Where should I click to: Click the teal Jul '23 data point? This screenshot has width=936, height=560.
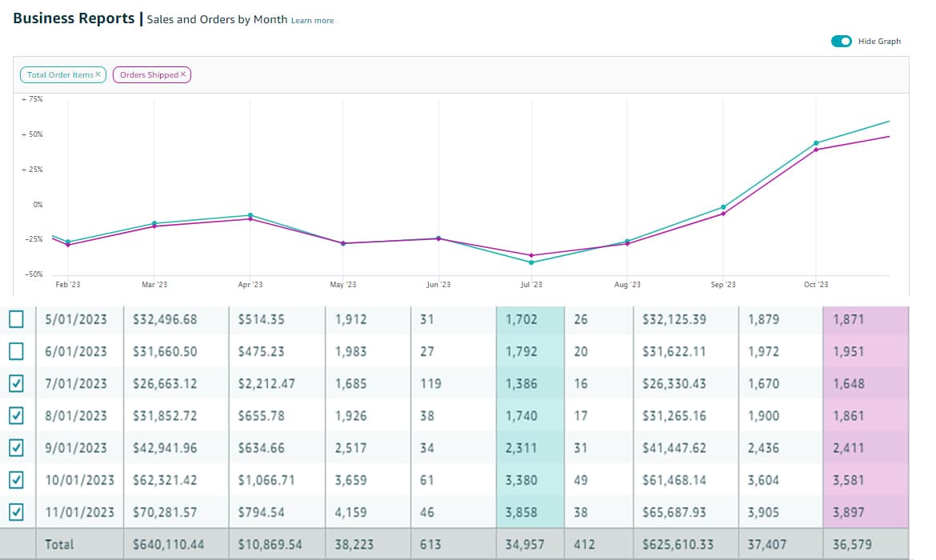[x=531, y=262]
